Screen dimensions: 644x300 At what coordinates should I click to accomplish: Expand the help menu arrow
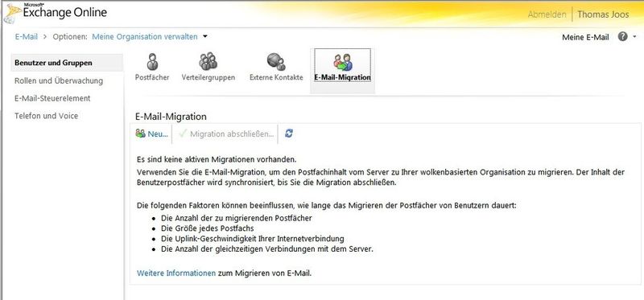(x=634, y=37)
